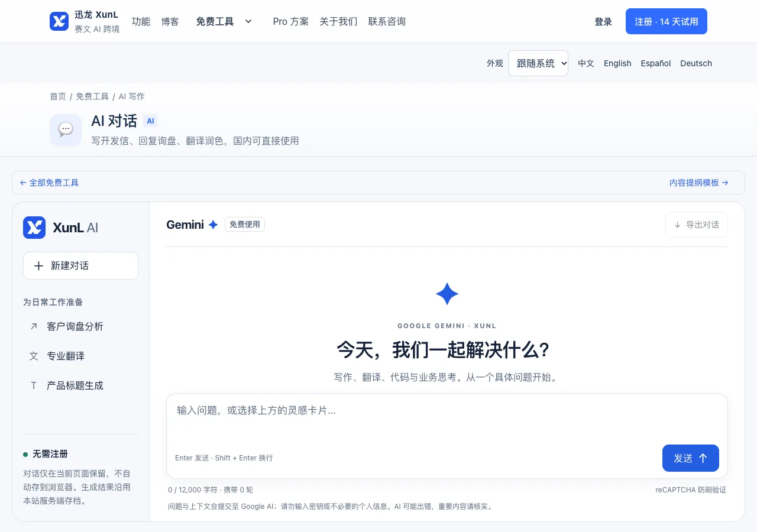
Task: Open the 关于我们 page
Action: [x=338, y=21]
